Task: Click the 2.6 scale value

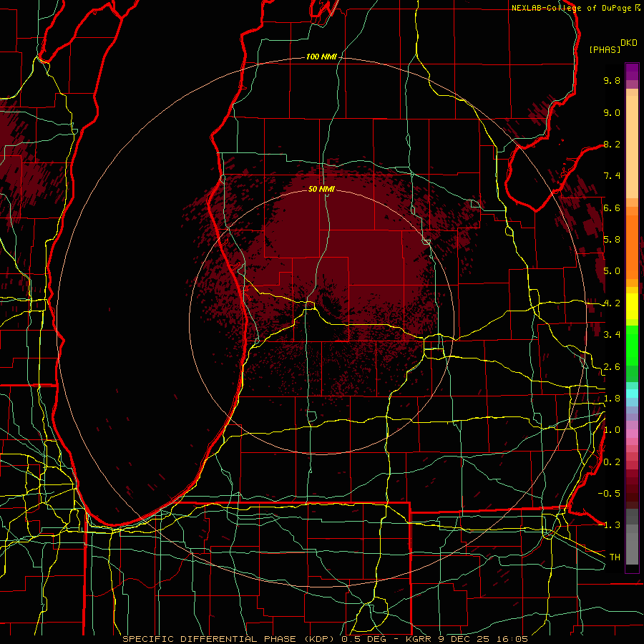Action: pos(612,367)
